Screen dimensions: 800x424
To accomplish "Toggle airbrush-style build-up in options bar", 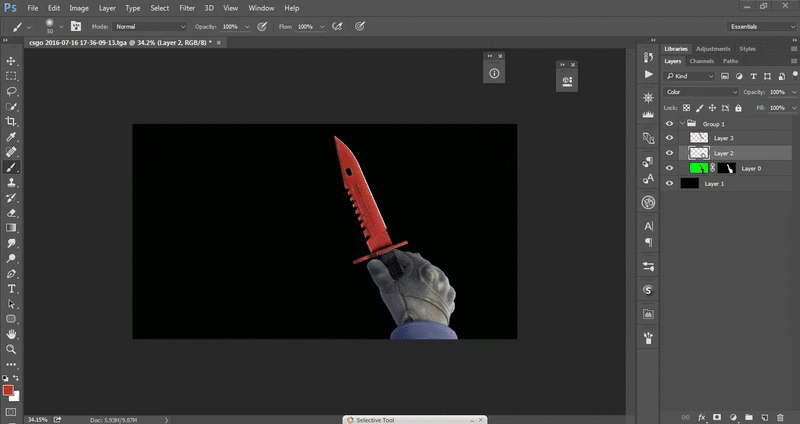I will click(337, 27).
